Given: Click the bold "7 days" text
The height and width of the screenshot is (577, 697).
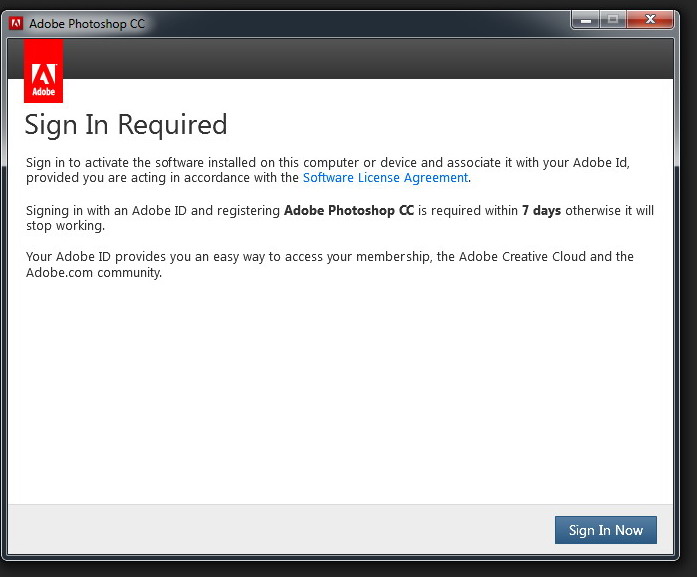Looking at the screenshot, I should (x=541, y=210).
